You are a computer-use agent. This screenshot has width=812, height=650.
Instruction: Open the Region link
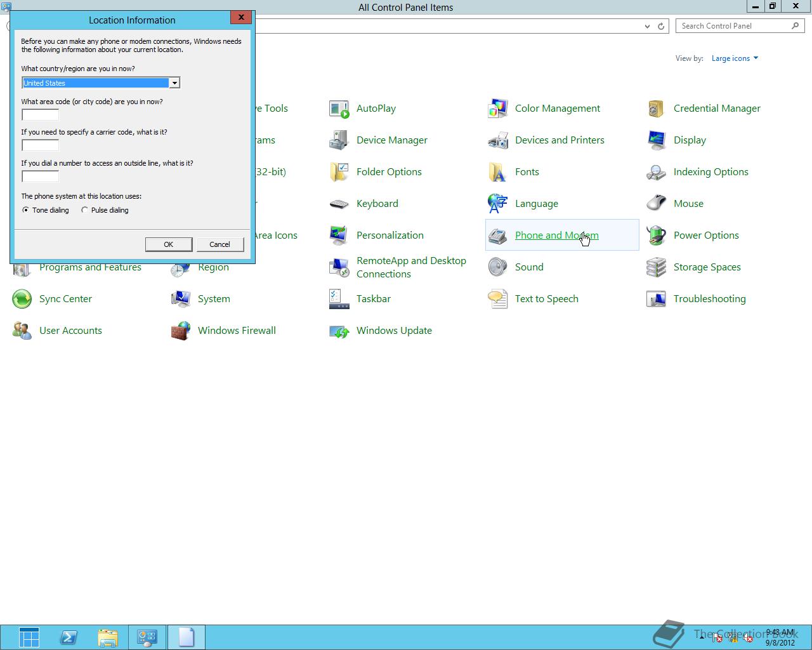click(x=213, y=267)
